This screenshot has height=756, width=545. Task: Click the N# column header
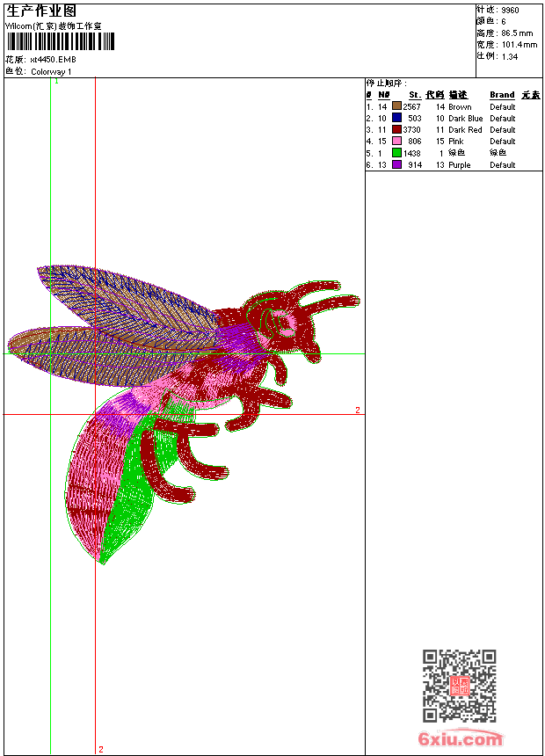(384, 95)
